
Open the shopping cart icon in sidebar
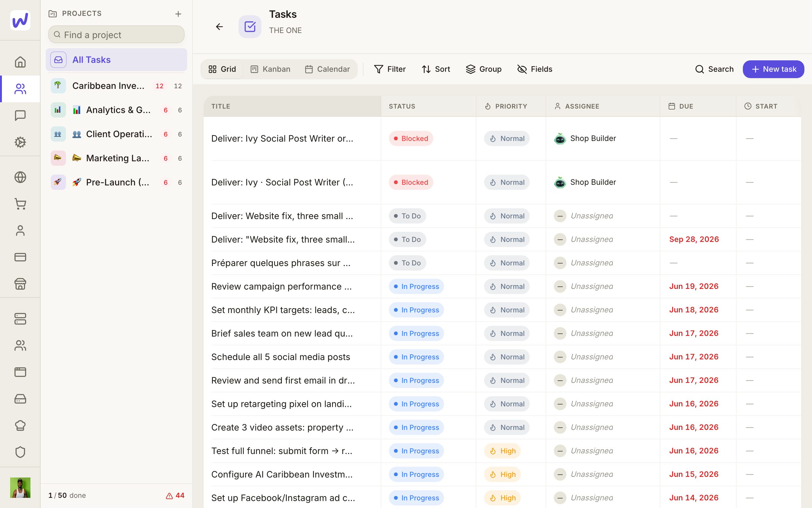20,204
